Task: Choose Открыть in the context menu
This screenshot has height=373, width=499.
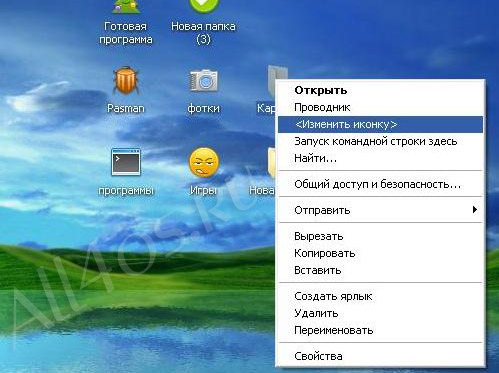Action: 380,90
